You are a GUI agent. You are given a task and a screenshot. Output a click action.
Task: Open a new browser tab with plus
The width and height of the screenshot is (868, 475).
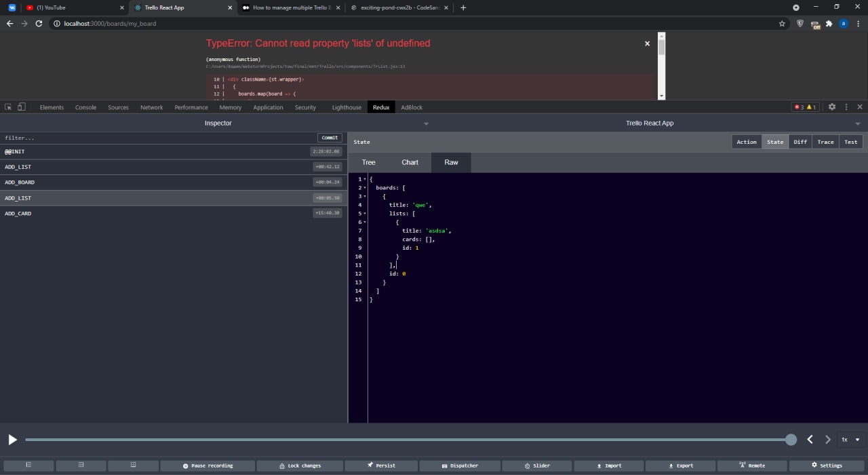coord(463,7)
